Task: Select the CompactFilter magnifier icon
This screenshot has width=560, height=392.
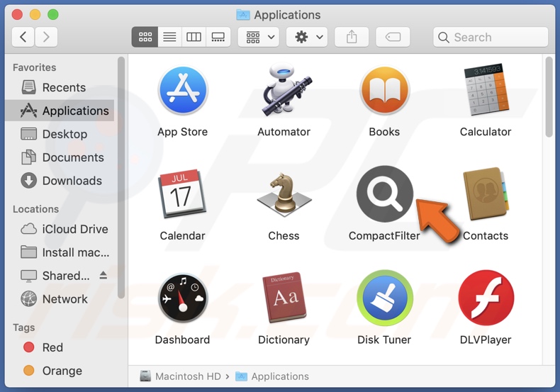Action: pos(385,194)
